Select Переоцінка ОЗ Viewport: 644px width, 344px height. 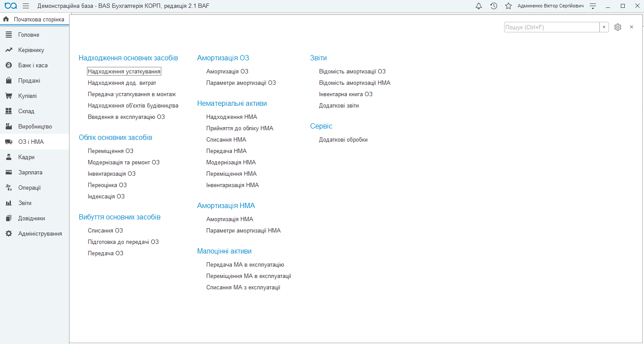click(x=108, y=185)
